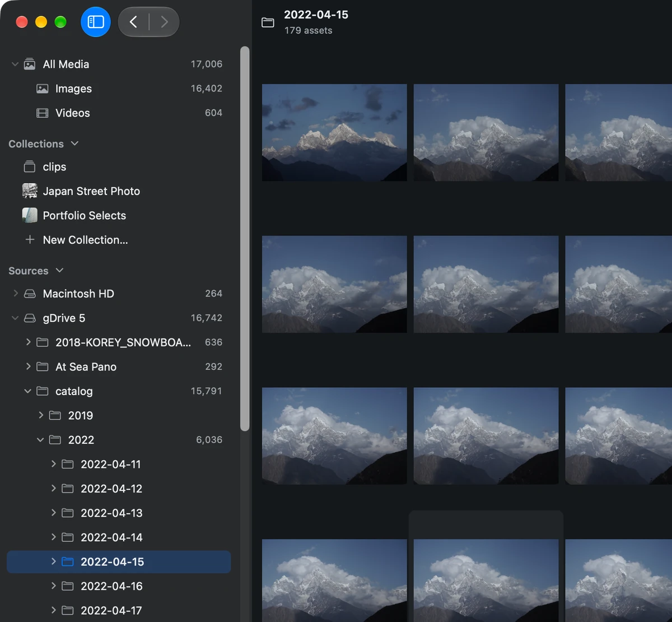Select the catalog folder icon
Viewport: 672px width, 622px height.
43,391
